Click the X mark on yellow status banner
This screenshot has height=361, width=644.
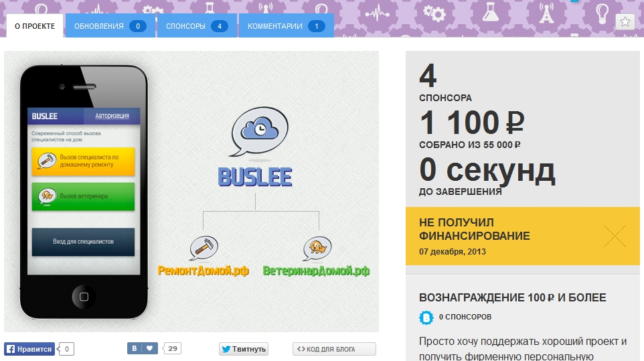pos(615,236)
